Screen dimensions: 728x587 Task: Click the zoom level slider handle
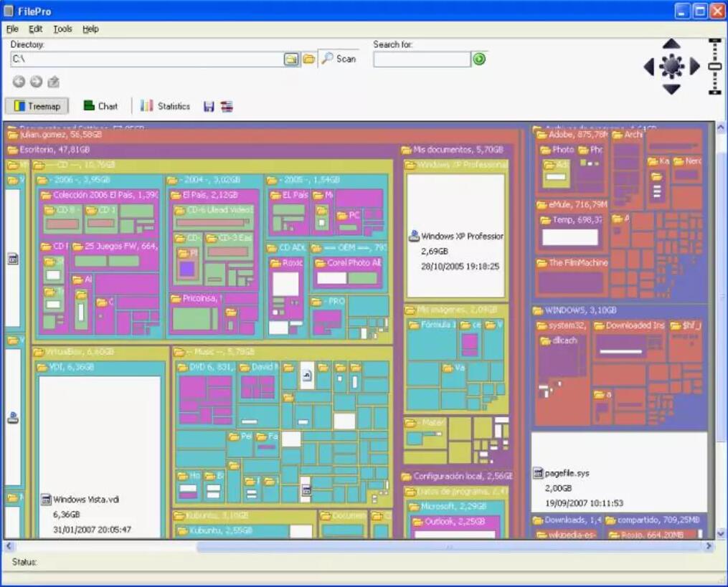tap(714, 66)
